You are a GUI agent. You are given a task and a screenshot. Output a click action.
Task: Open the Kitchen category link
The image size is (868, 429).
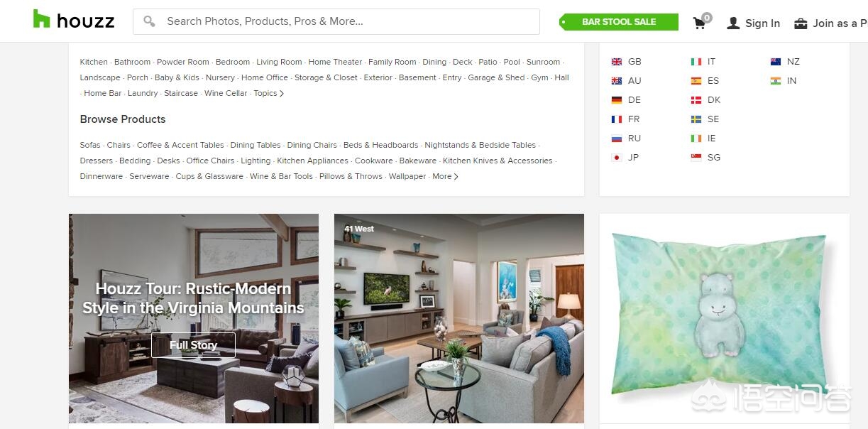[94, 62]
